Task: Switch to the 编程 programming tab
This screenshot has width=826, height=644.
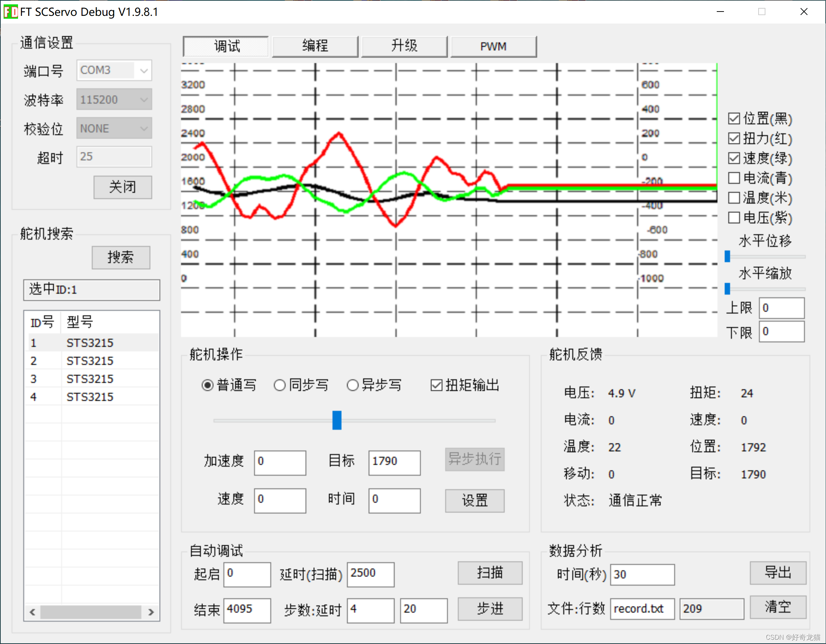Action: [x=315, y=46]
